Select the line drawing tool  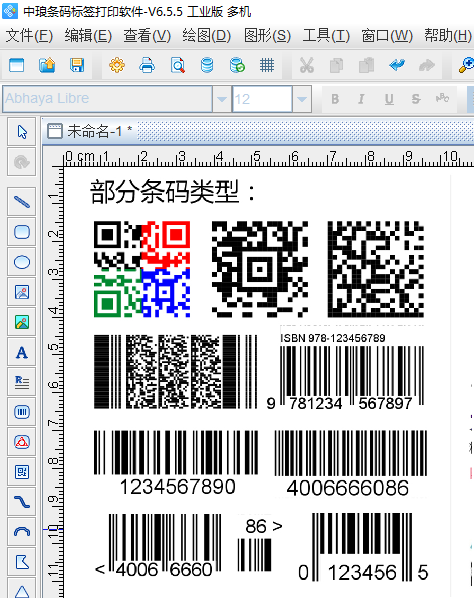click(22, 202)
